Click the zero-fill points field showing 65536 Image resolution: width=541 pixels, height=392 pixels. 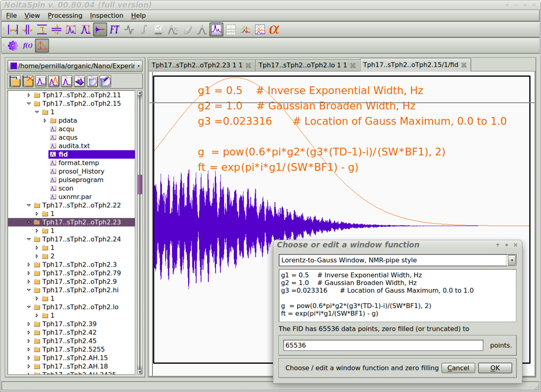click(x=383, y=346)
